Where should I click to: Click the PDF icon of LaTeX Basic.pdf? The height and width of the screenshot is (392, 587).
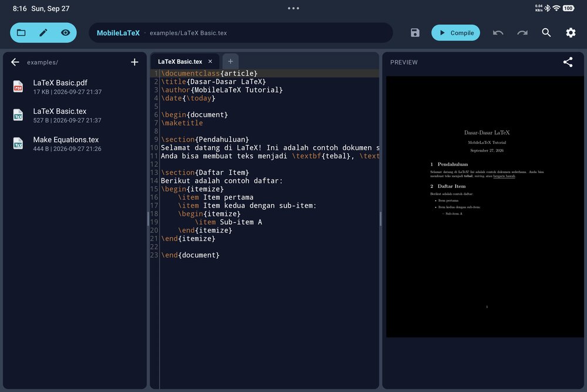click(18, 86)
